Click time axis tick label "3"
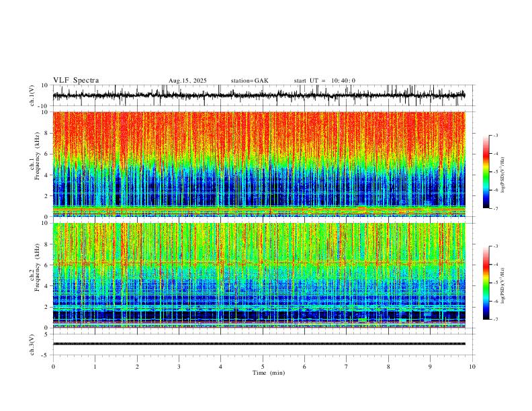Viewport: 532px width, 411px height. (x=179, y=367)
